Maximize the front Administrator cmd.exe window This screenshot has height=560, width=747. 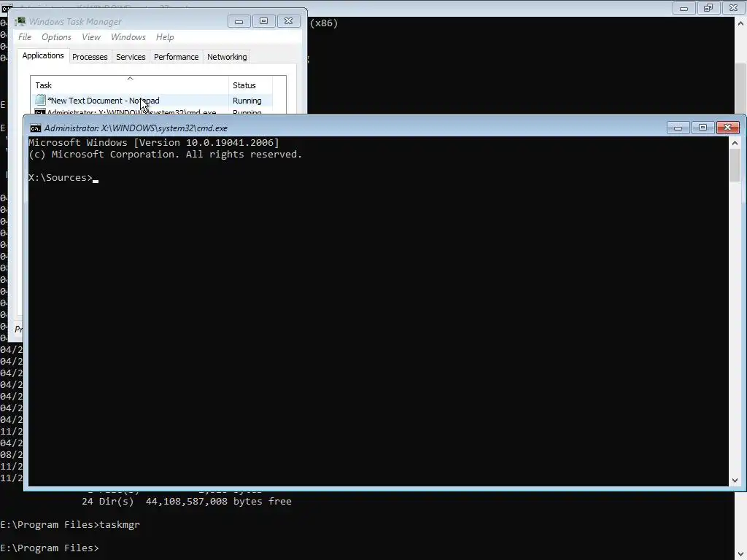703,128
